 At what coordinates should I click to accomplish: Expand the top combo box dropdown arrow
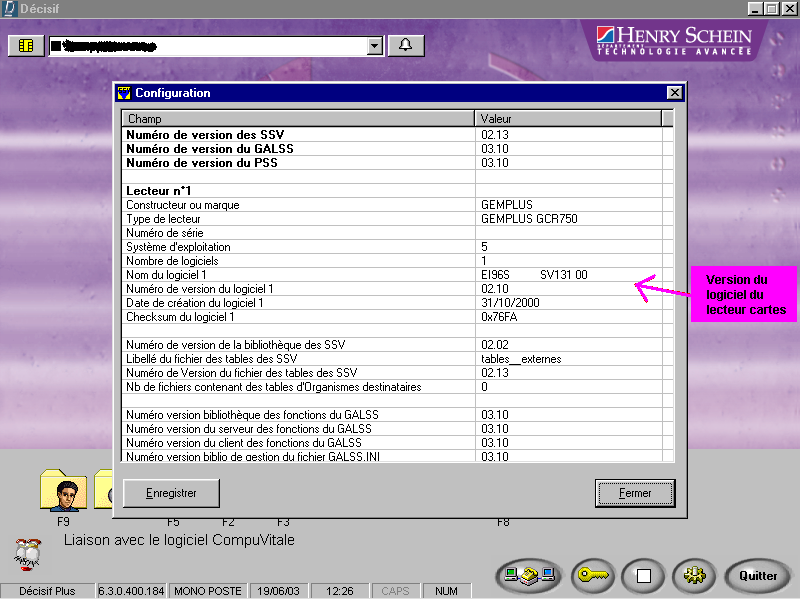coord(375,46)
